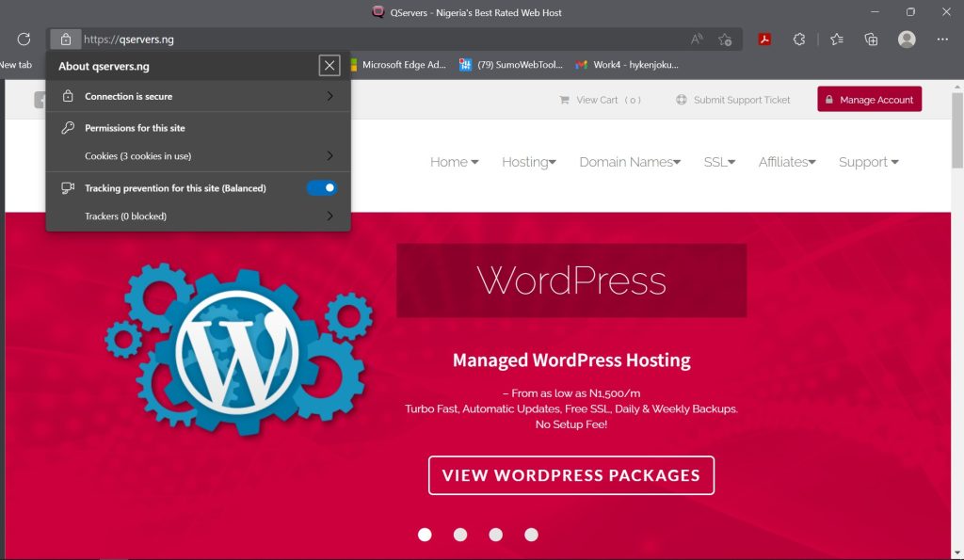Open the Collections icon
964x560 pixels.
click(871, 40)
